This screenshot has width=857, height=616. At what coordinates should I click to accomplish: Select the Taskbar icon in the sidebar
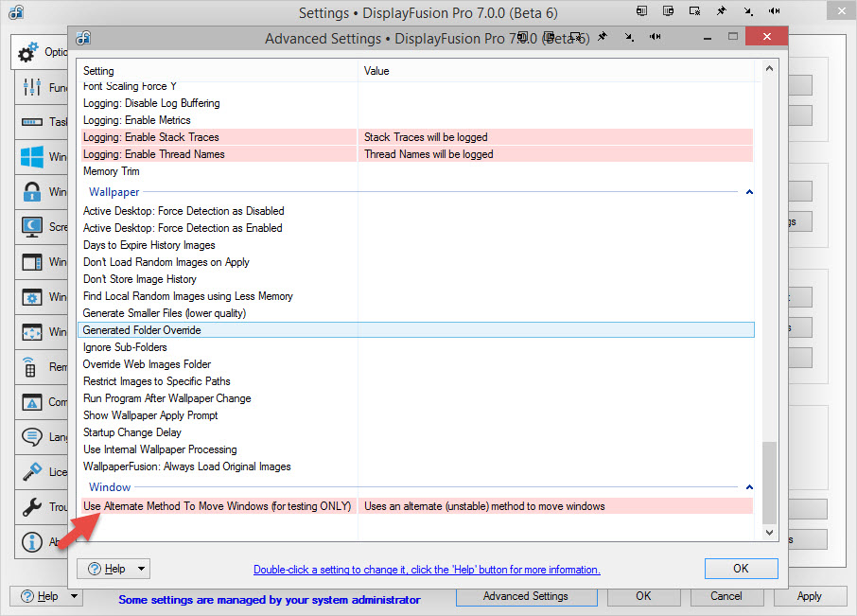click(32, 122)
